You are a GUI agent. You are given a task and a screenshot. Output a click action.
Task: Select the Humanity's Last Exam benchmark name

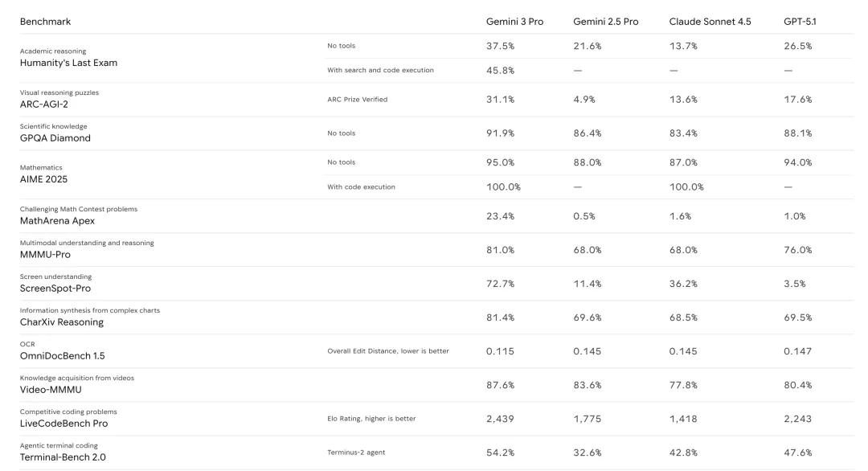coord(68,63)
